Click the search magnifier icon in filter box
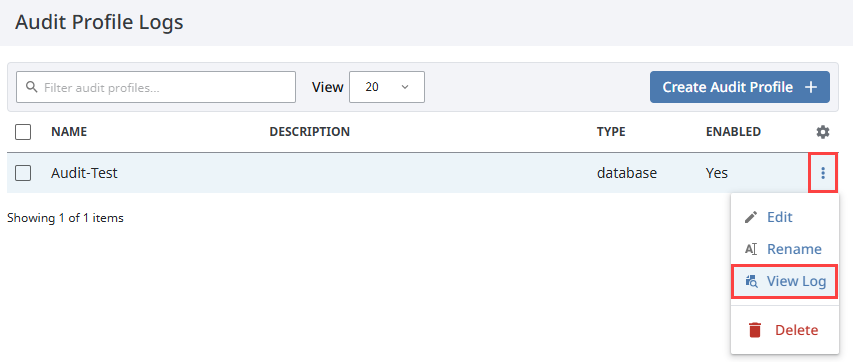853x362 pixels. [x=32, y=87]
